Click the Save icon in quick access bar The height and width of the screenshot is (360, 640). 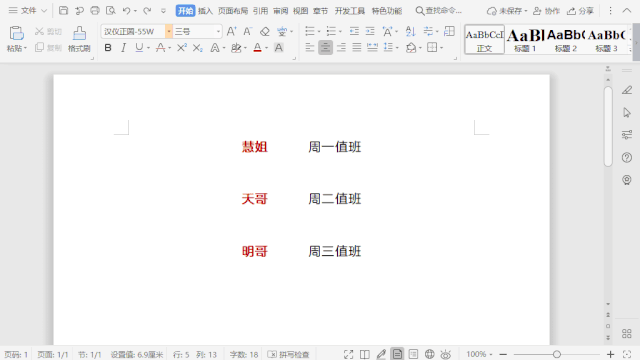point(63,11)
